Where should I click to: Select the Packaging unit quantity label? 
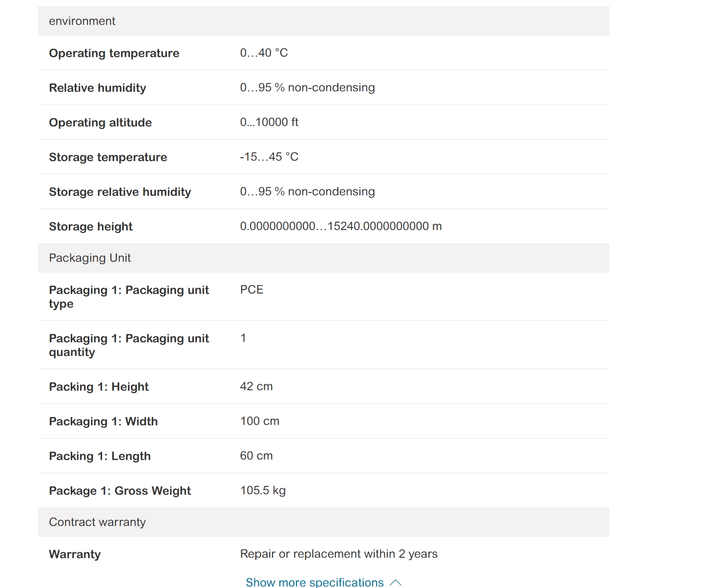[129, 345]
